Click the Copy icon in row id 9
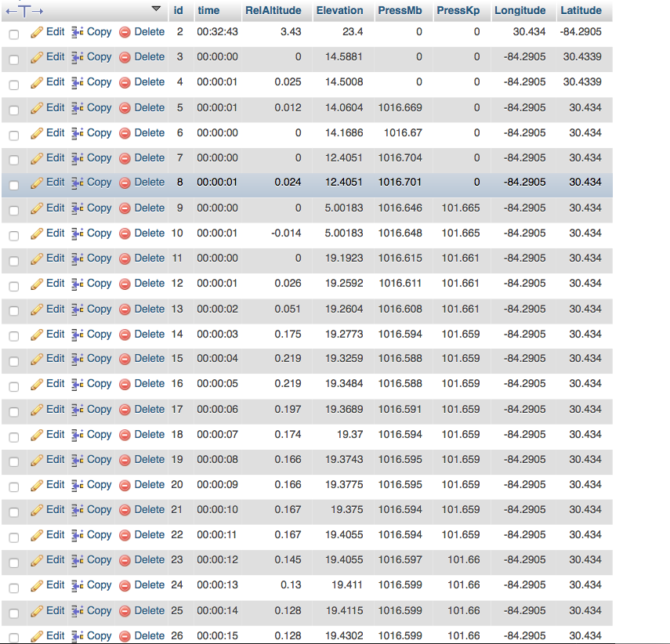Screen dimensions: 670x644 click(77, 208)
